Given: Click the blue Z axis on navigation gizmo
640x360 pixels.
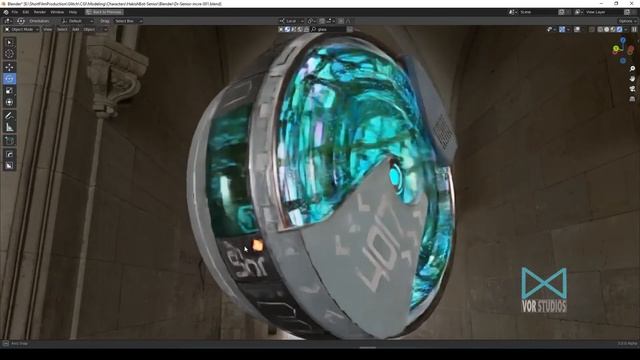Looking at the screenshot, I should coord(623,40).
